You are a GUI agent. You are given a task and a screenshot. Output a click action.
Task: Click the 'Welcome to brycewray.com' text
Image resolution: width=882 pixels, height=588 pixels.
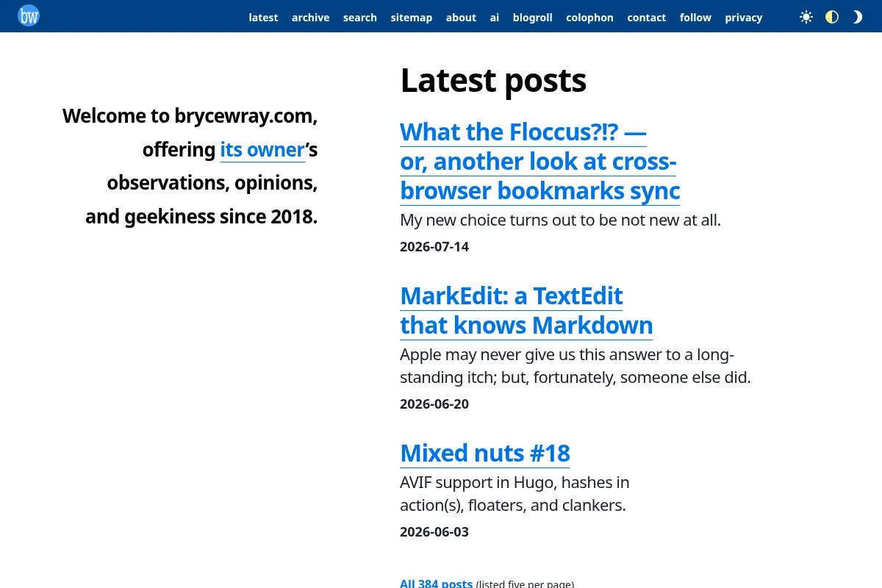tap(190, 116)
